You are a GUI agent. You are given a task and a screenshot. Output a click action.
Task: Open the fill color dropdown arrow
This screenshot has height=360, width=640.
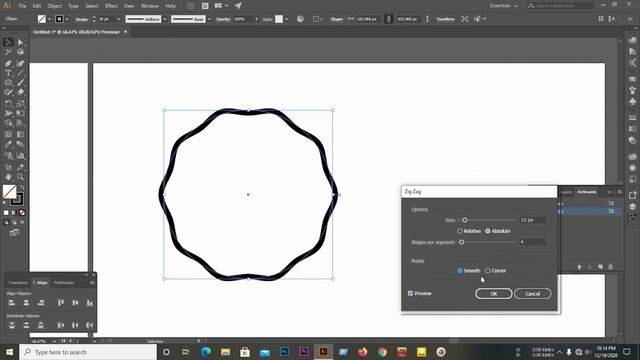coord(49,19)
